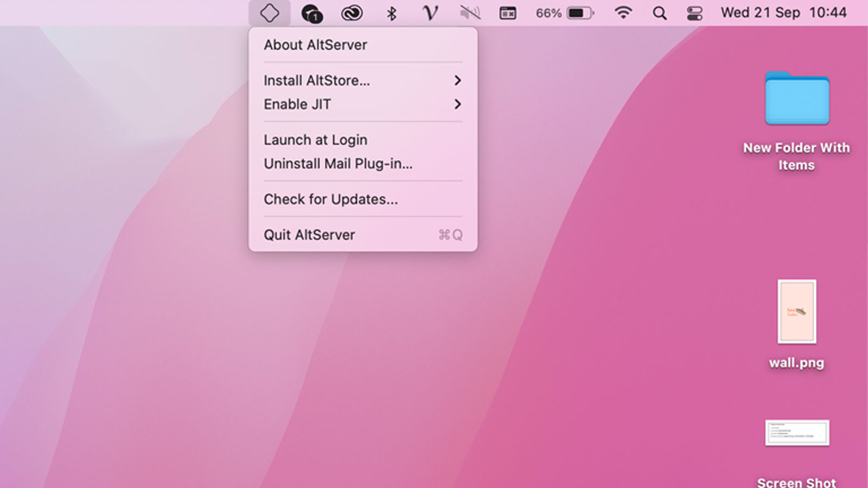The height and width of the screenshot is (488, 868).
Task: Select the New Folder With Items folder icon
Action: pos(797,99)
